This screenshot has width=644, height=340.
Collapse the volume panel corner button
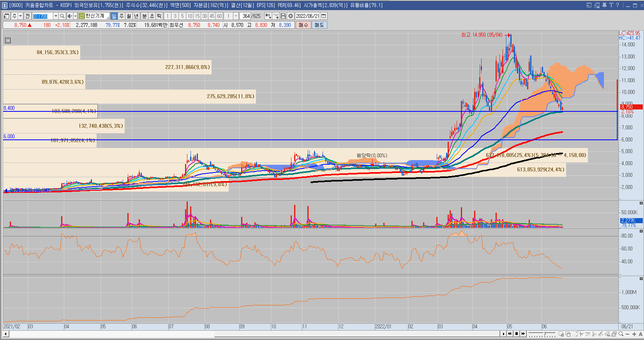641,203
